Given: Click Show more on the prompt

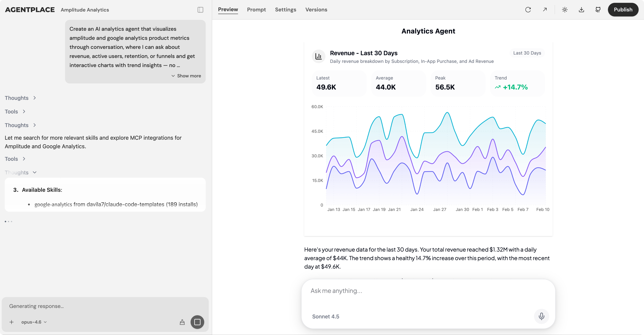Looking at the screenshot, I should [186, 76].
